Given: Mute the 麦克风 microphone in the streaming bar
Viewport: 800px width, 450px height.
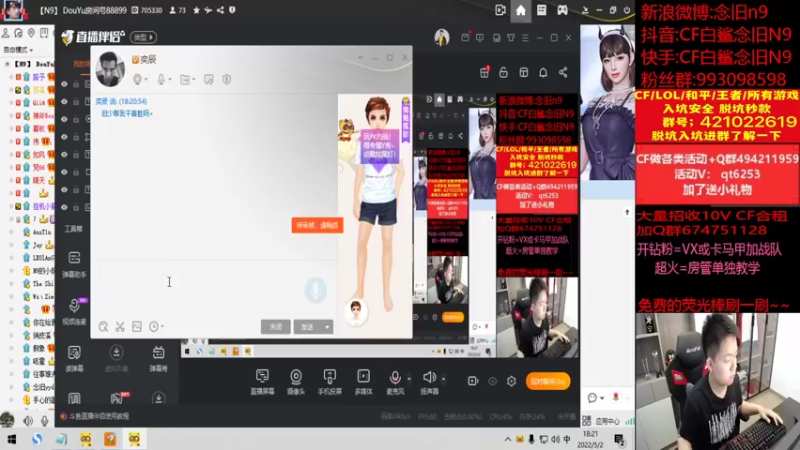Looking at the screenshot, I should pos(395,382).
